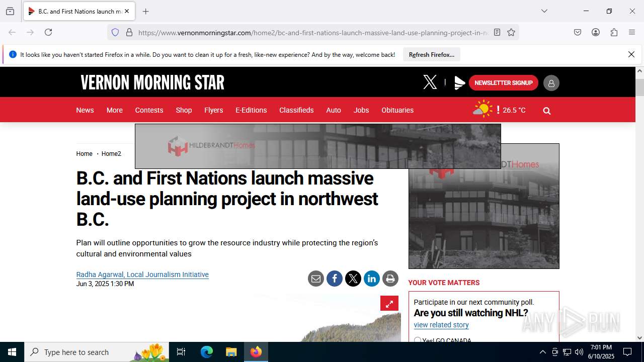Show hidden system tray icons
The image size is (644, 362).
[x=542, y=352]
